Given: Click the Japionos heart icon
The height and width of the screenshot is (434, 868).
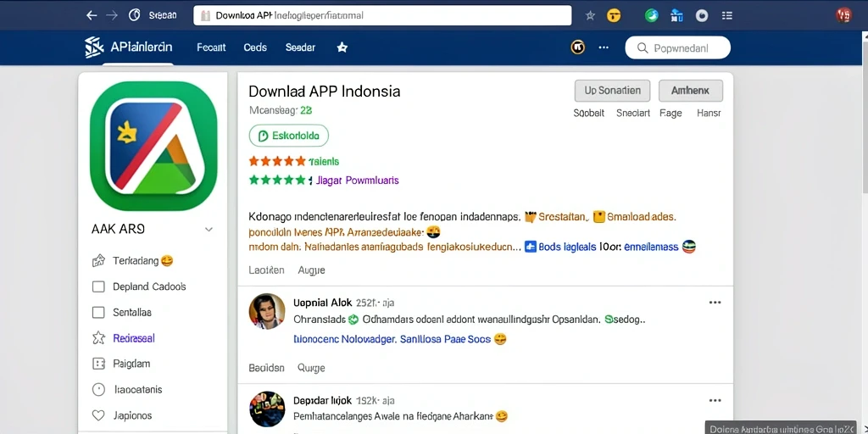Looking at the screenshot, I should (98, 415).
